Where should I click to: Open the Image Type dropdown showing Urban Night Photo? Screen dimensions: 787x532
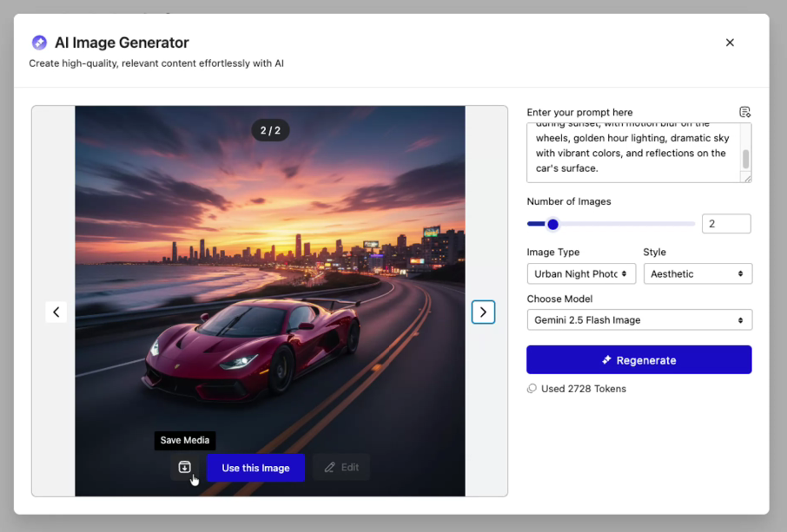pos(580,273)
